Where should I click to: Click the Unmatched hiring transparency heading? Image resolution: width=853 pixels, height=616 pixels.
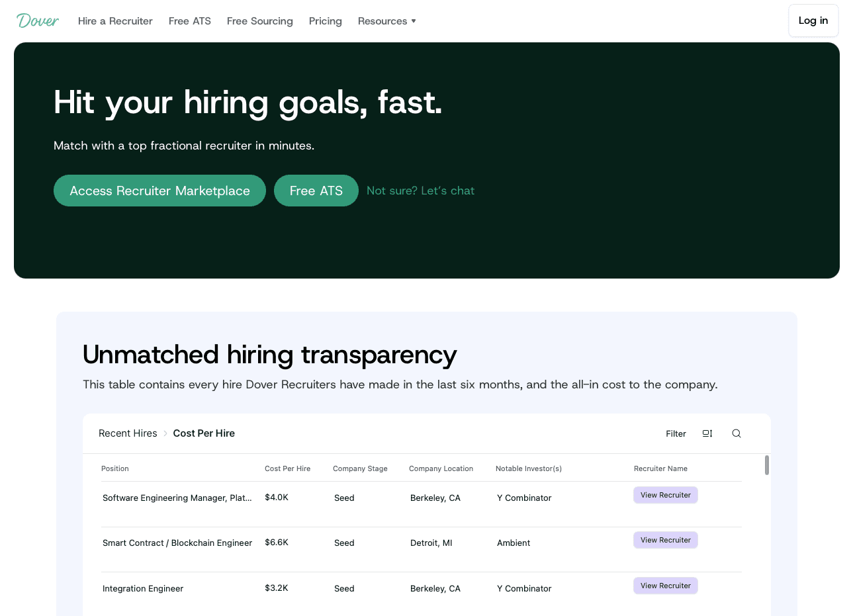tap(270, 355)
